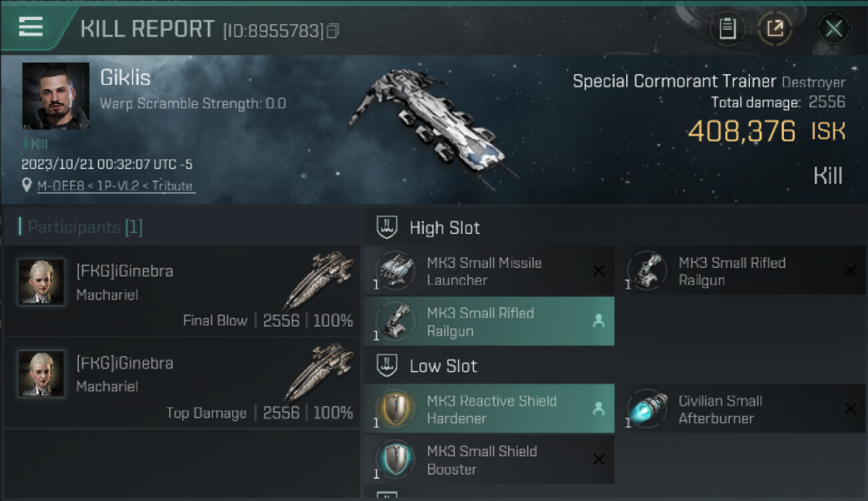Click the Civilian Small Afterburner icon
The height and width of the screenshot is (501, 868).
coord(648,409)
